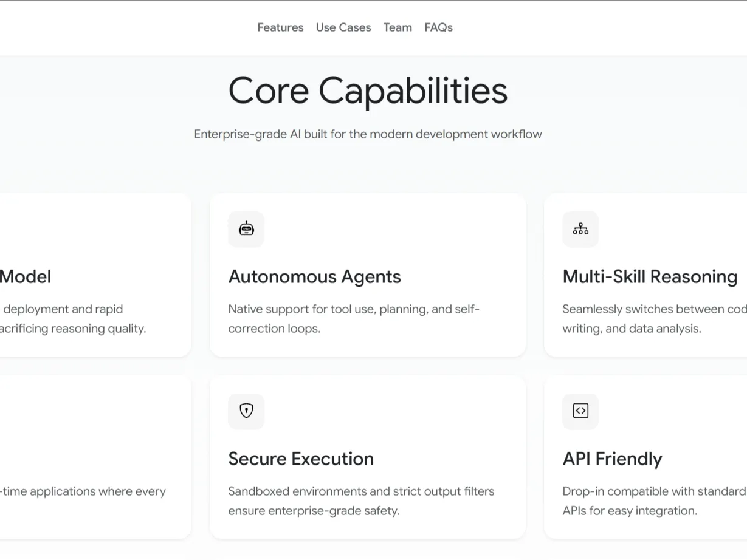Open the Features navigation link
The image size is (747, 560).
coord(280,27)
